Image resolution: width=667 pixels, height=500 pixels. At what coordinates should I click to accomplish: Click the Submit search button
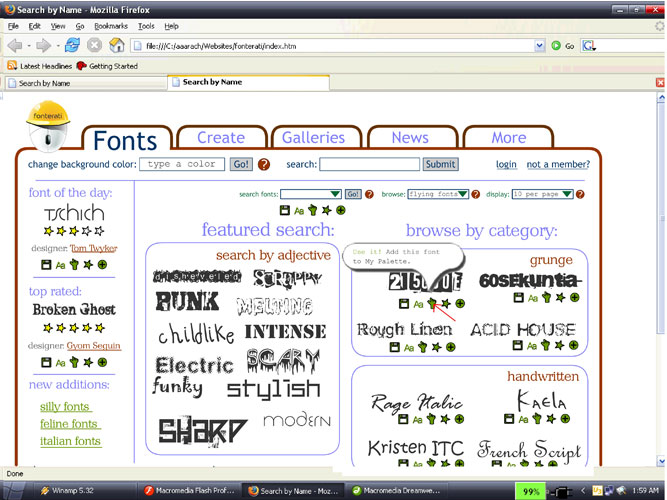click(440, 164)
